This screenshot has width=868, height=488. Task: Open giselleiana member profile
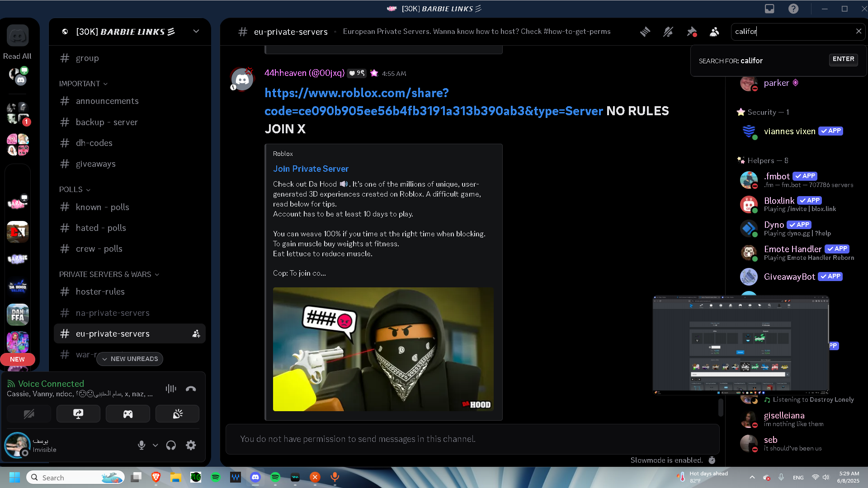pos(798,419)
